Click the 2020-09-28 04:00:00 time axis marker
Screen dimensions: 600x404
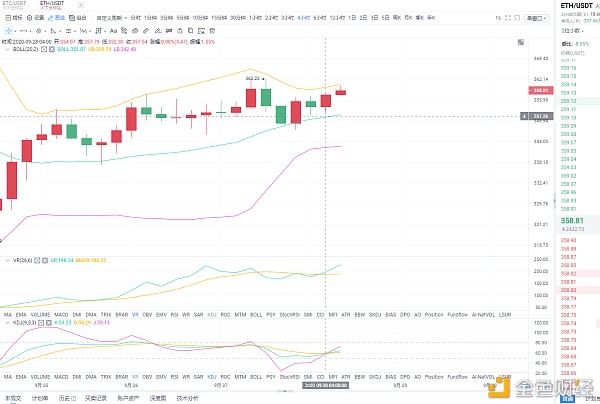click(x=325, y=385)
